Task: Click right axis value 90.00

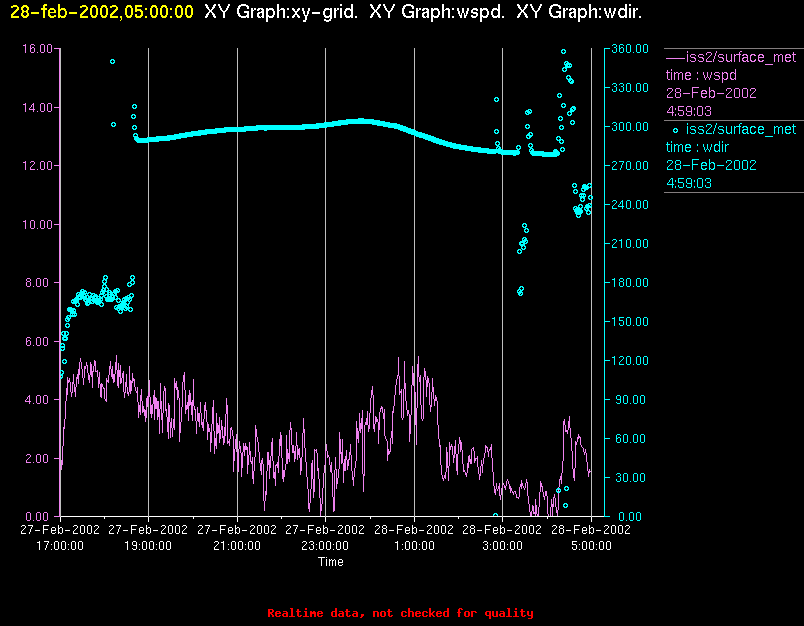Action: tap(632, 400)
